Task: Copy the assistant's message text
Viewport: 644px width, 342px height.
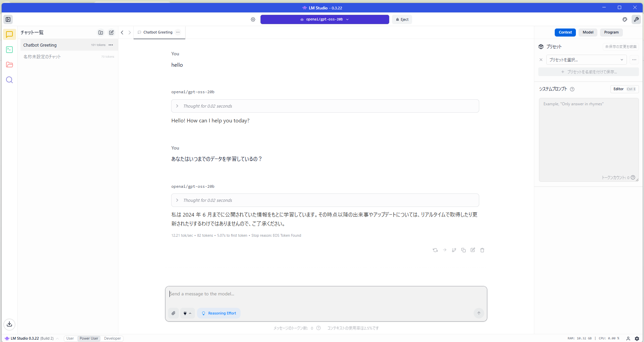Action: pyautogui.click(x=463, y=250)
